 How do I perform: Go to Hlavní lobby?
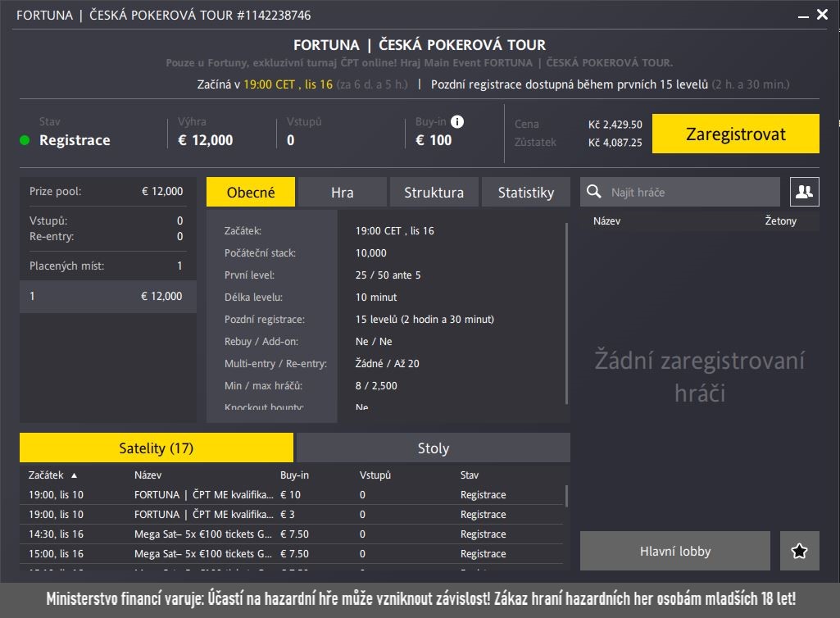tap(674, 551)
